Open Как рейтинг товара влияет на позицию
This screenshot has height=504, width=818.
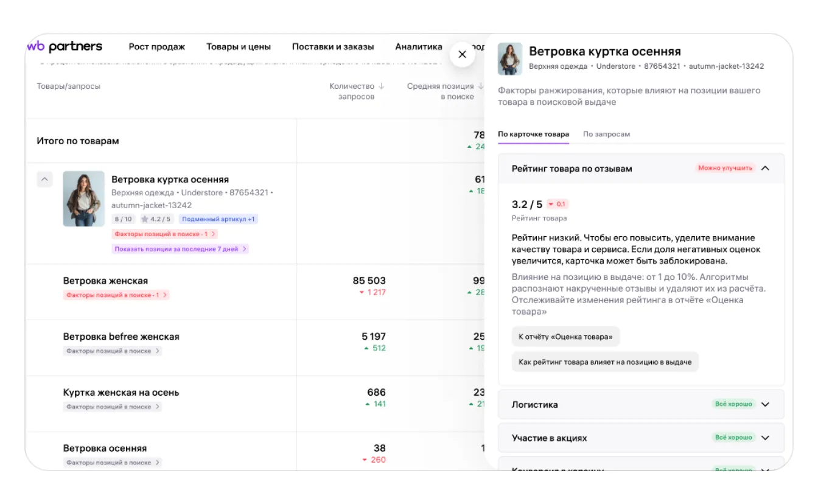tap(605, 362)
